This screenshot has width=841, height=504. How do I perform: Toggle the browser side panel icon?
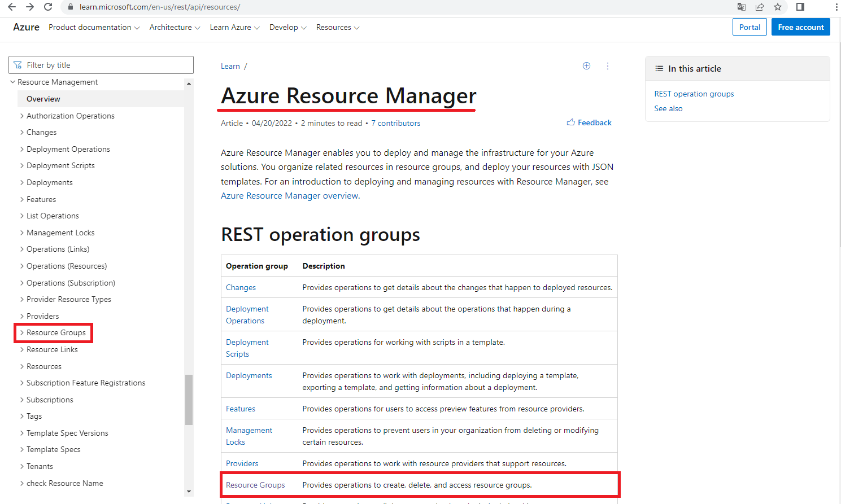pyautogui.click(x=800, y=7)
